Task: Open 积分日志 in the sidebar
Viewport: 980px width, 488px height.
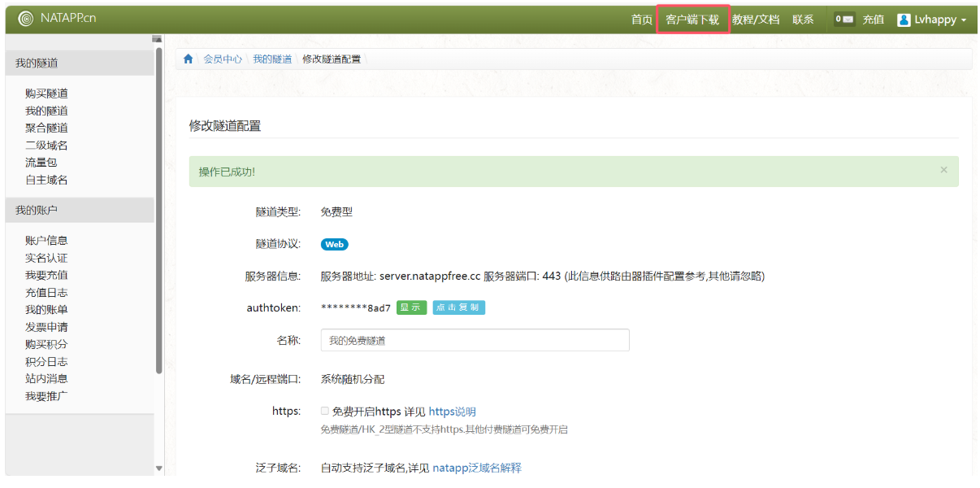Action: pos(46,362)
